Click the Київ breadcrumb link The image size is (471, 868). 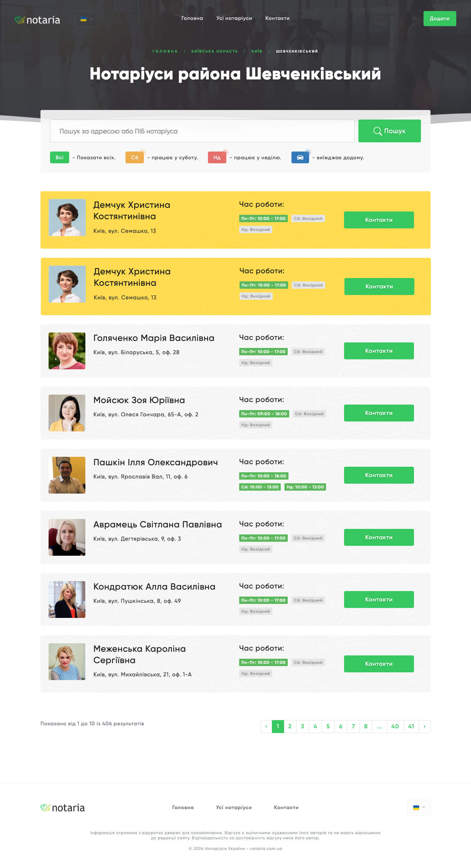coord(257,51)
